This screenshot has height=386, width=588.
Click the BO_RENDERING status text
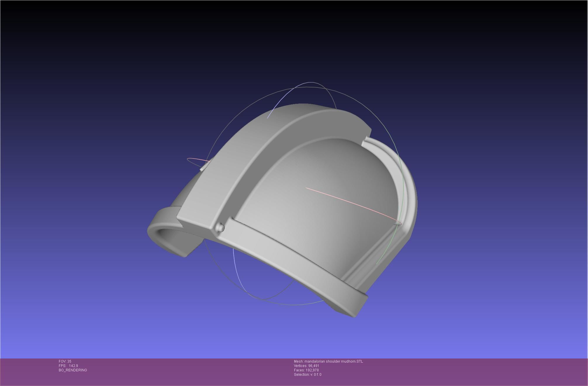pos(73,370)
